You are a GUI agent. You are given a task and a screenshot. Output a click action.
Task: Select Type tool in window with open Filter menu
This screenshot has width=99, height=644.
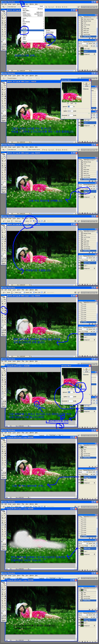(x=5, y=29)
